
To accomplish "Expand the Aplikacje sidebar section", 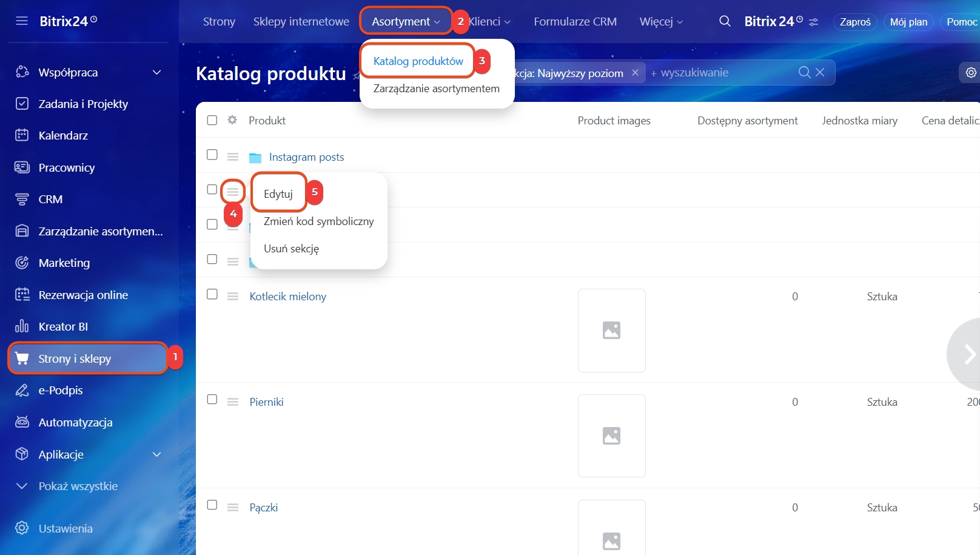I will tap(156, 454).
